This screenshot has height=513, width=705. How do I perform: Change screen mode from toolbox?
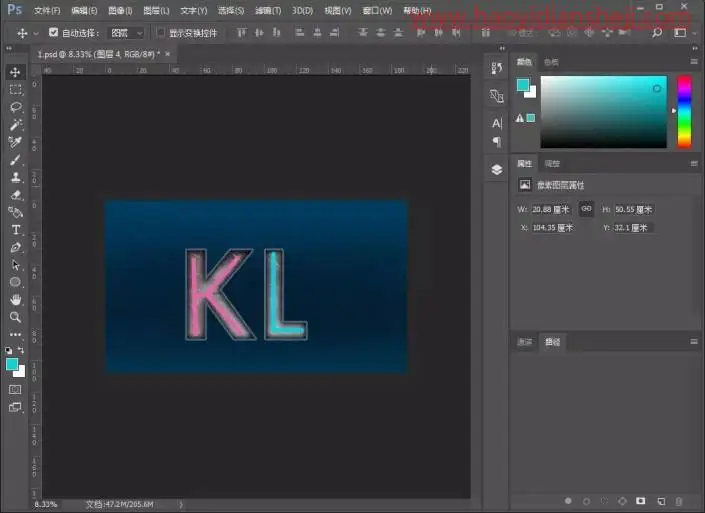point(15,407)
